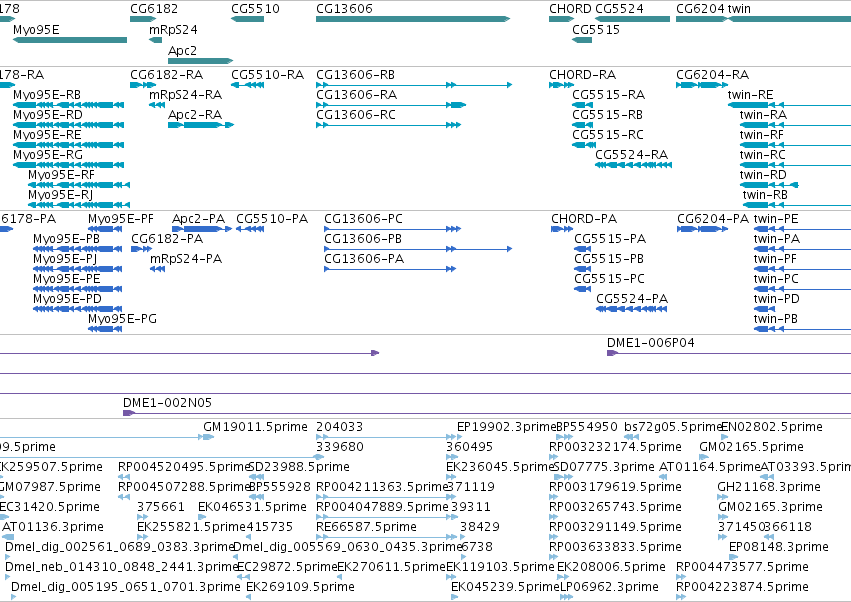The width and height of the screenshot is (851, 602).
Task: Click protein twin-PE
Action: coord(776,219)
